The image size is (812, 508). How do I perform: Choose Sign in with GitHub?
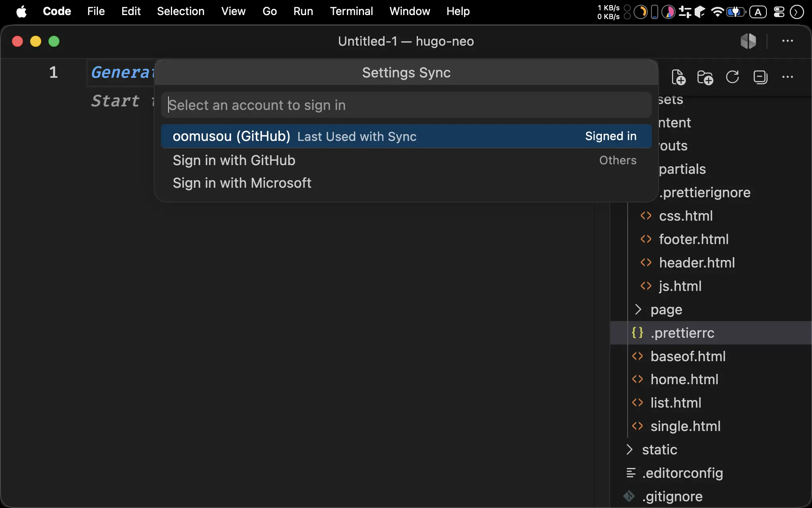(x=406, y=160)
